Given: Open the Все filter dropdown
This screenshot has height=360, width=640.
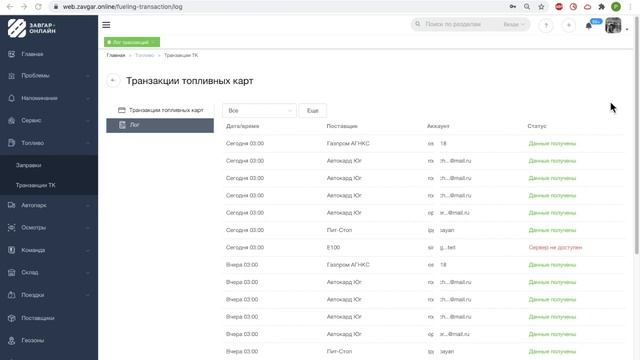Looking at the screenshot, I should click(259, 111).
